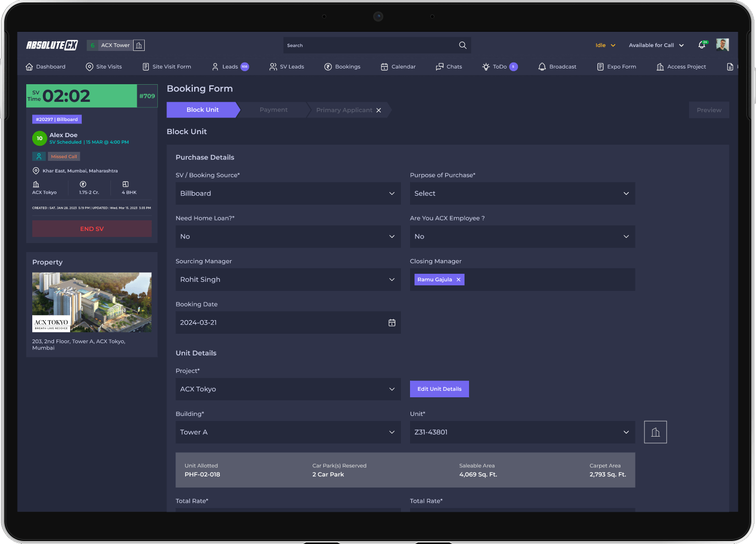
Task: Open the unit floor plan building icon
Action: coord(655,432)
